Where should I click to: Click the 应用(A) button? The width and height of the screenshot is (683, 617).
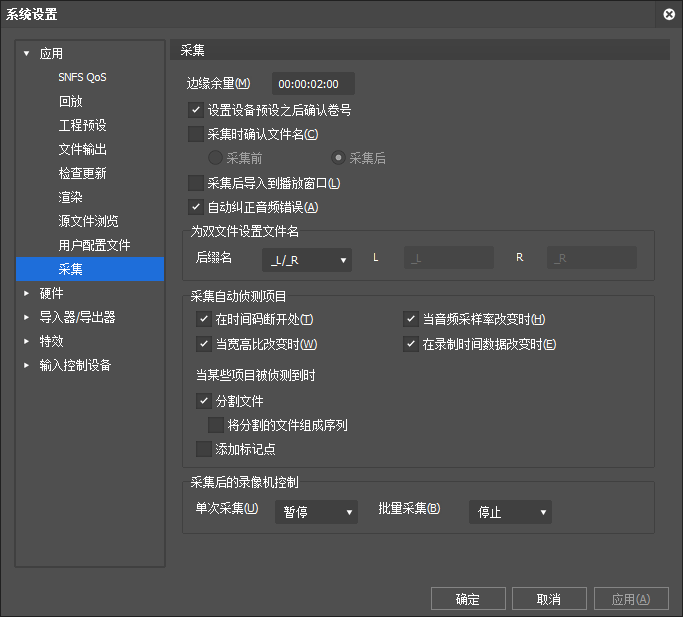[631, 599]
